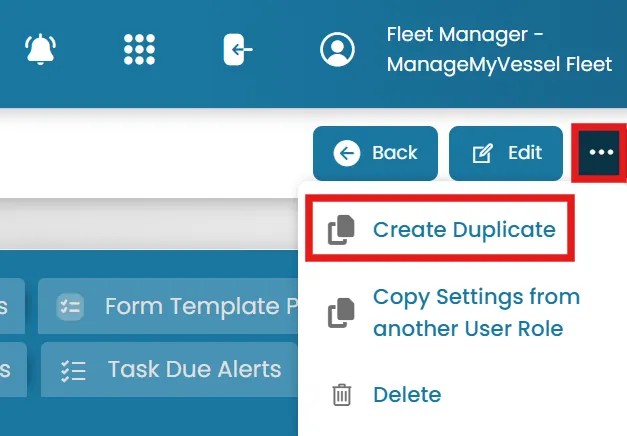Click the Copy Settings copy icon

pos(341,313)
